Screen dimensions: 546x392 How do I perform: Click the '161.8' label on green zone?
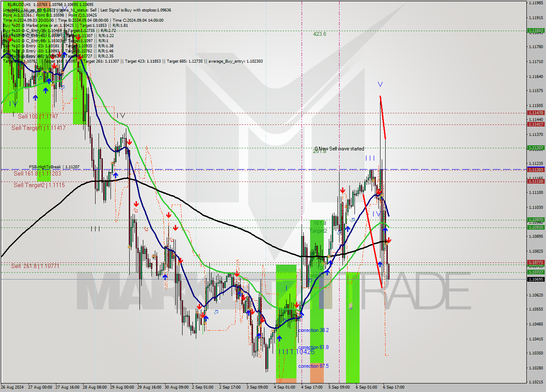(x=319, y=223)
